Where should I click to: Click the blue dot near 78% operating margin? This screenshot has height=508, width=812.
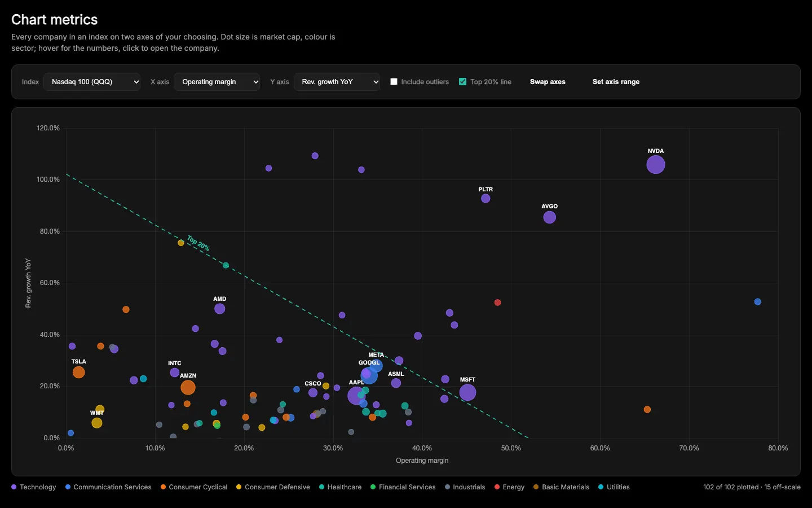point(757,302)
